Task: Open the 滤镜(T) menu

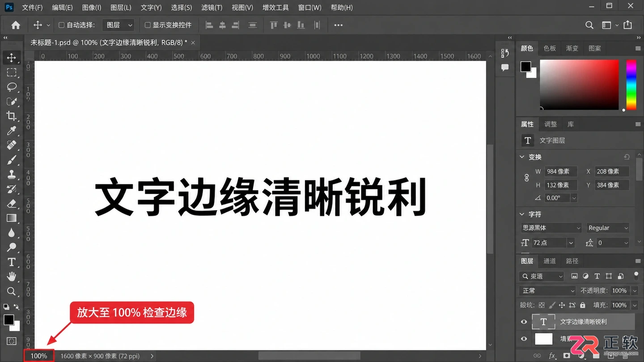Action: pyautogui.click(x=212, y=8)
